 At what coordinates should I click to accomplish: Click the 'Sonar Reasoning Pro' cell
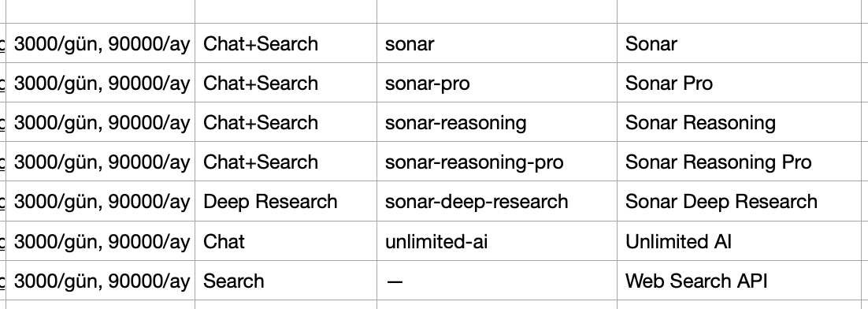click(x=739, y=161)
